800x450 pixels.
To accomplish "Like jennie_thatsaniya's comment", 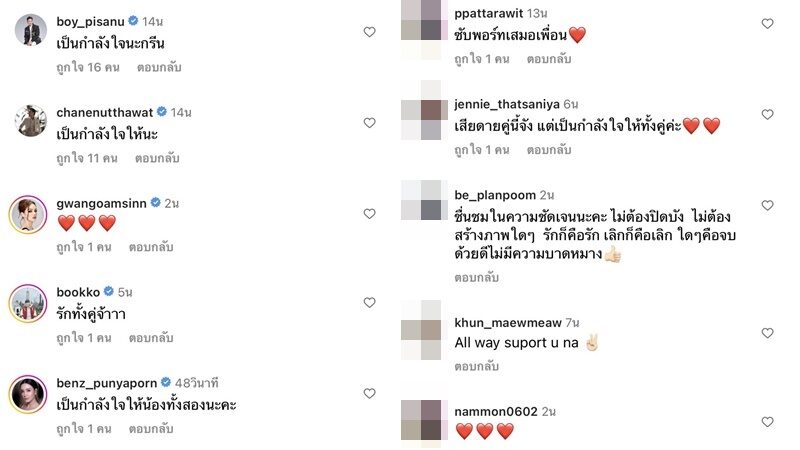I will 767,115.
